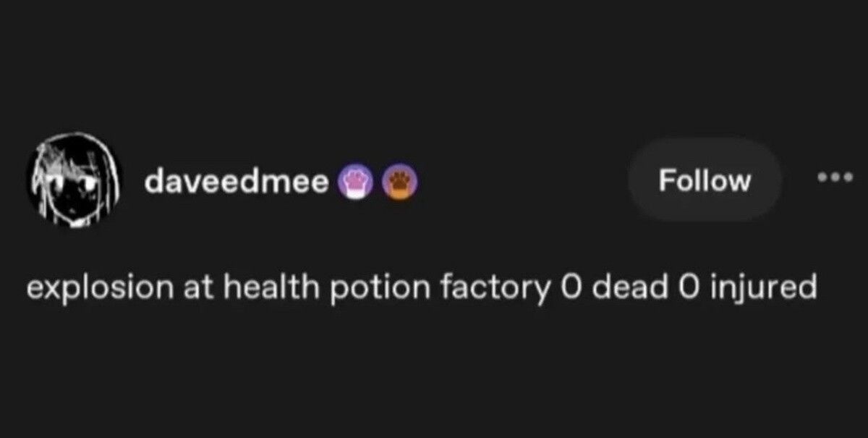
Task: Follow the user daveedmee
Action: pos(705,180)
